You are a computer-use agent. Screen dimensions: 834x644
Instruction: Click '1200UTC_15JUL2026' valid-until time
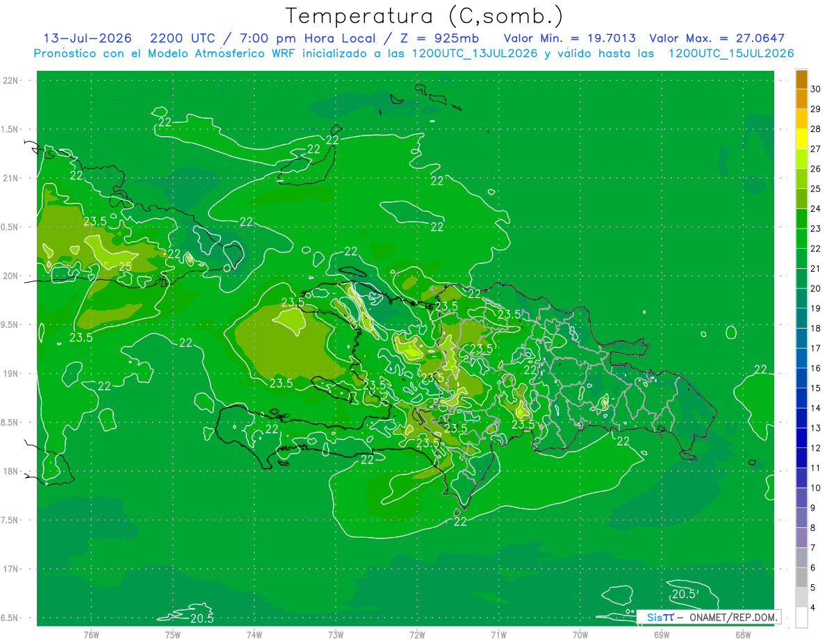click(x=731, y=53)
